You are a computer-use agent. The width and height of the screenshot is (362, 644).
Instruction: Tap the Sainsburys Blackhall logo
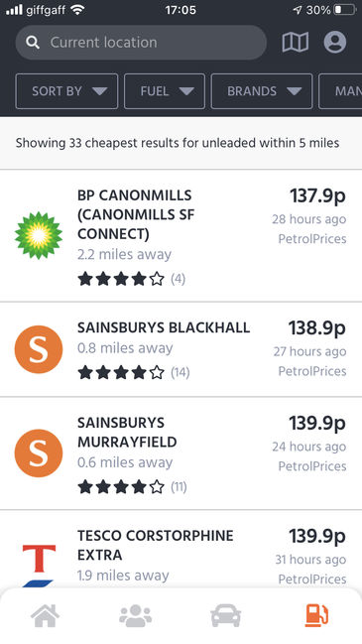pos(39,349)
